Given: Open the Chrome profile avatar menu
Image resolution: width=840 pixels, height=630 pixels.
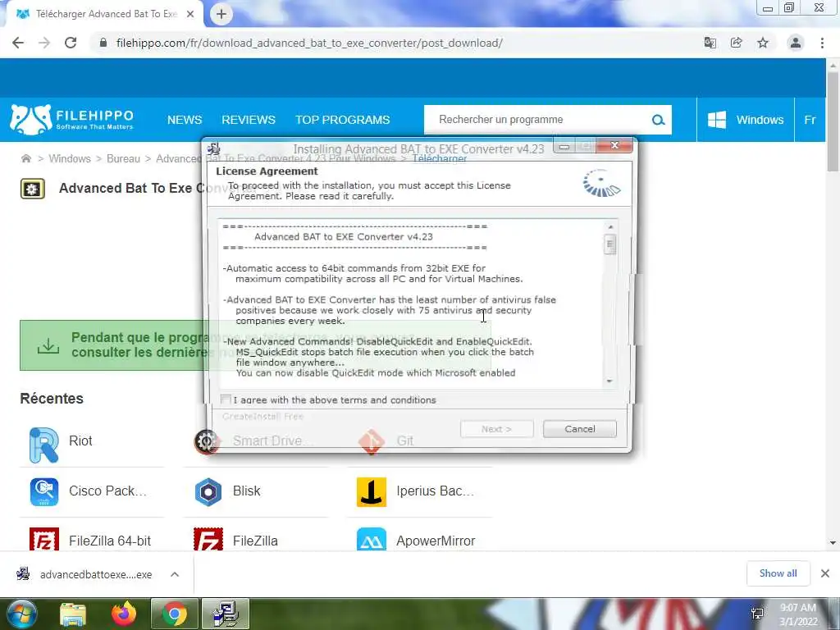Looking at the screenshot, I should pyautogui.click(x=796, y=43).
